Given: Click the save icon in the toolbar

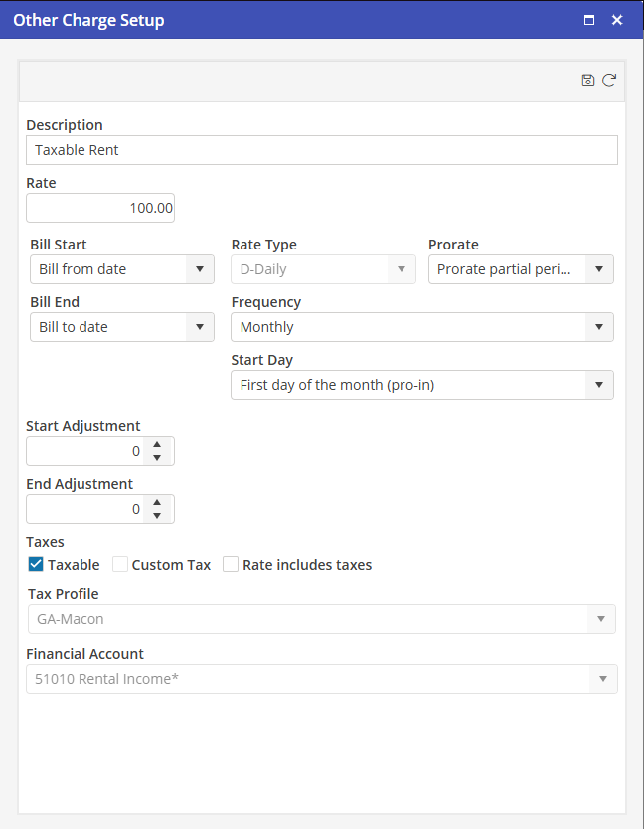Looking at the screenshot, I should pos(588,81).
